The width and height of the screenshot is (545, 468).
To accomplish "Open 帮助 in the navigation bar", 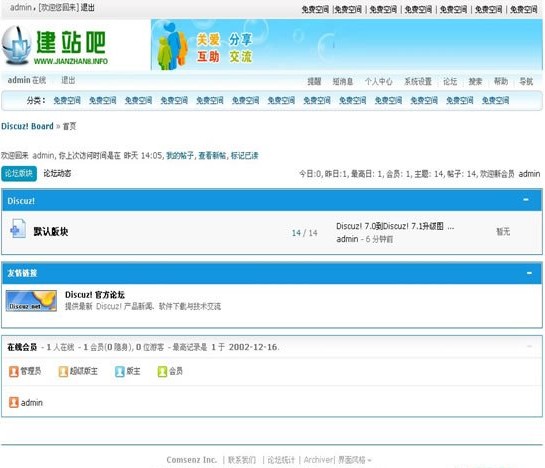I will point(501,81).
